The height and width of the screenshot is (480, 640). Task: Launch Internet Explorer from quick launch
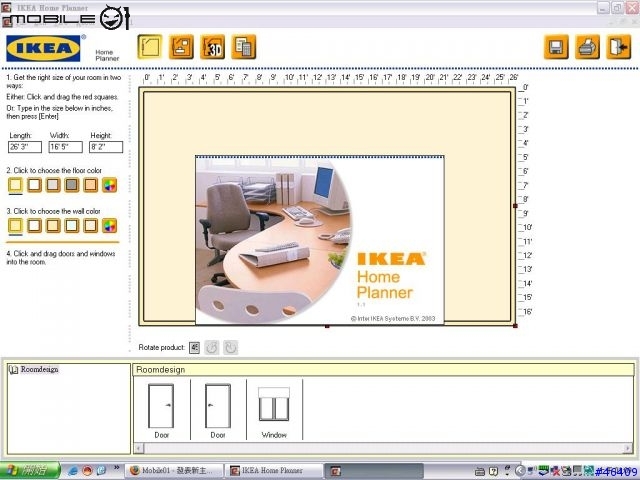(x=73, y=471)
